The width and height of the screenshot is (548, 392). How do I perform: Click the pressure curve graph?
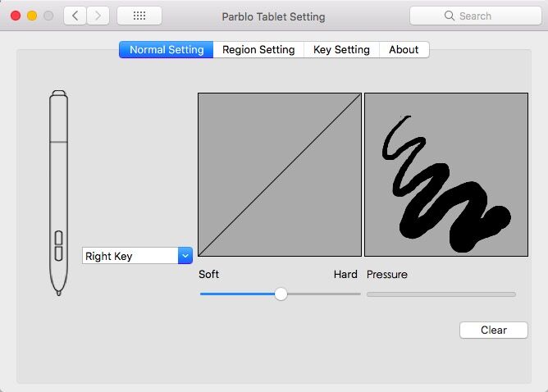(x=280, y=175)
